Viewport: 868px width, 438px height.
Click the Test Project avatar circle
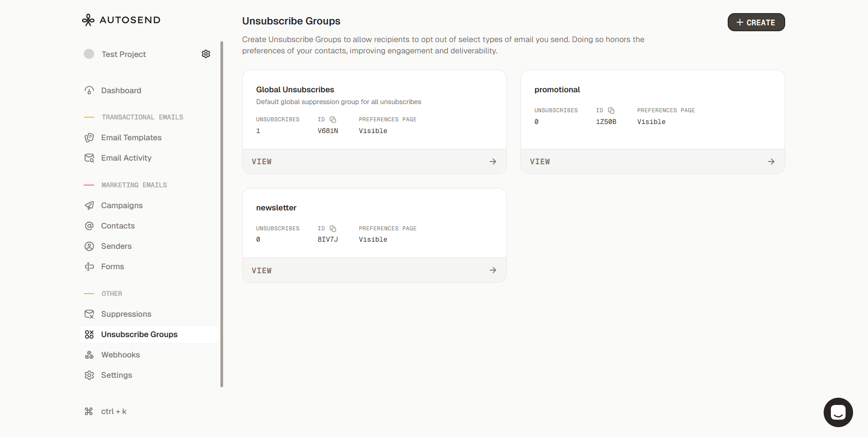click(x=89, y=54)
